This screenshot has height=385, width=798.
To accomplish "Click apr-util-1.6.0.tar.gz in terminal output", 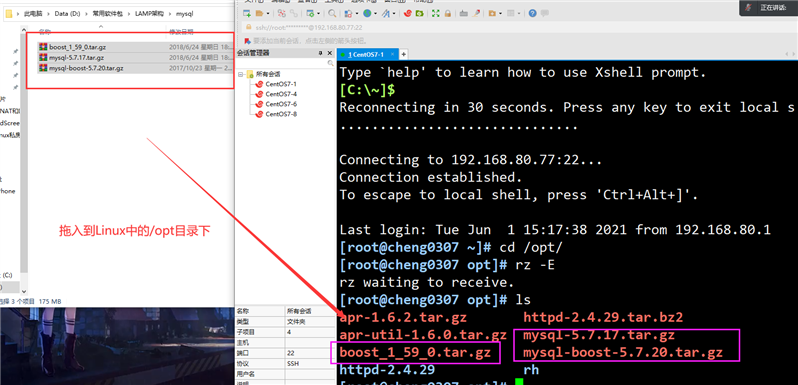I will [x=423, y=336].
